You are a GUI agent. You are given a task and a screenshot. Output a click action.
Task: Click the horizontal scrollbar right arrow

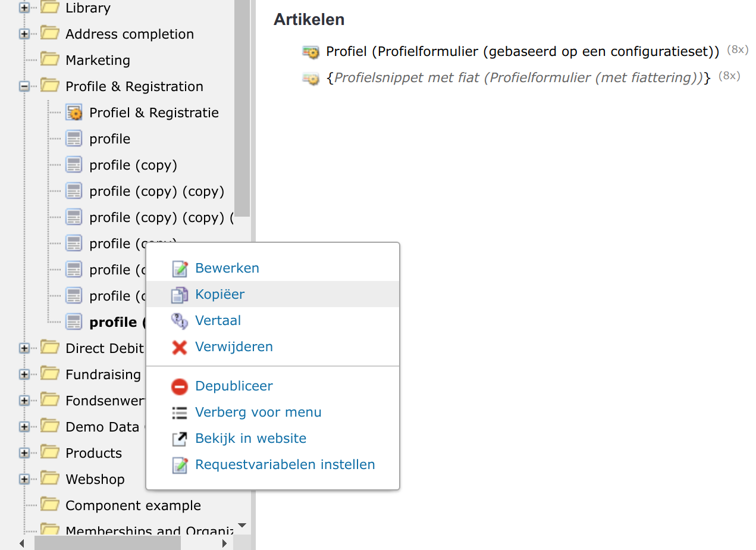[x=224, y=543]
